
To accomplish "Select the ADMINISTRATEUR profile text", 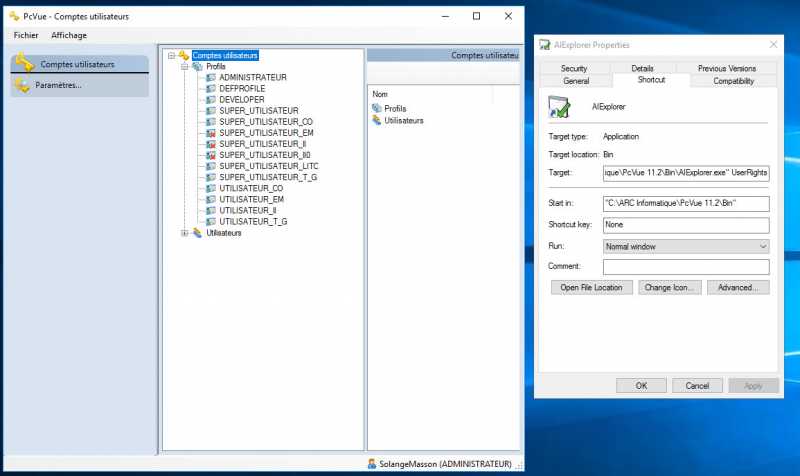I will pyautogui.click(x=253, y=78).
